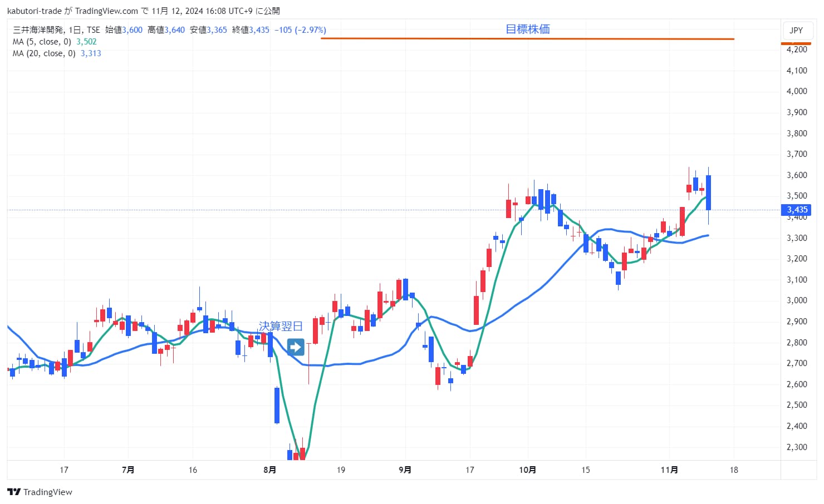Click the 4,200 price axis label
Viewport: 824px width, 504px height.
pos(797,50)
